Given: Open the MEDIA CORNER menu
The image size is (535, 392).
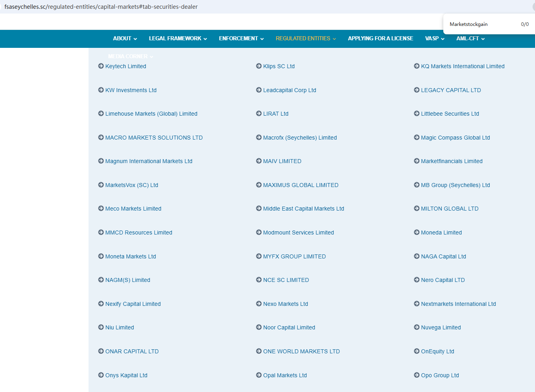Looking at the screenshot, I should (128, 56).
